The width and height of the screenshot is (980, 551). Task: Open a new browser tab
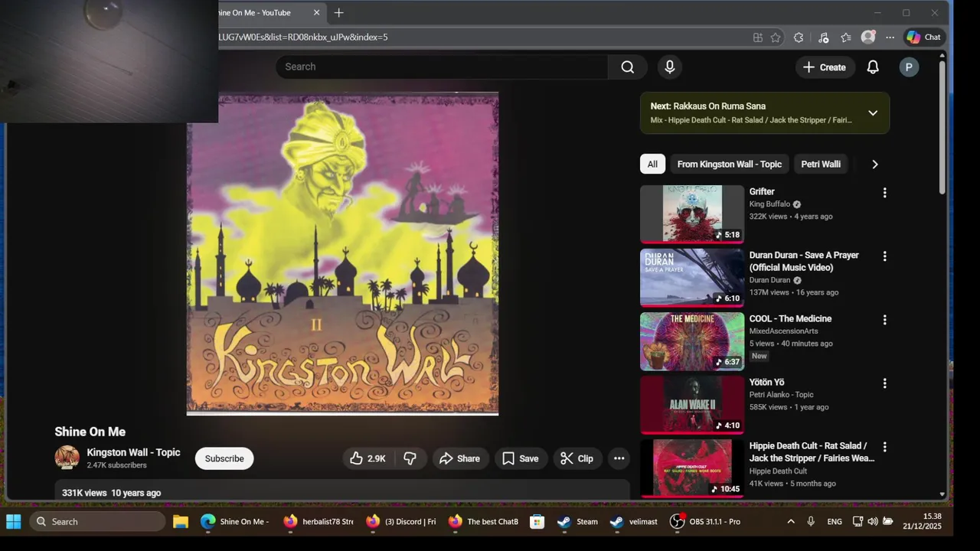pyautogui.click(x=338, y=12)
